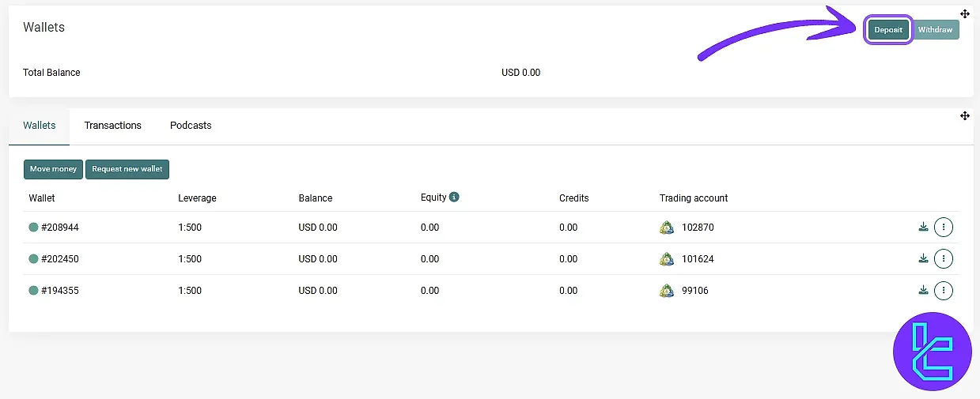
Task: Click the download icon for wallet #208944
Action: pos(922,228)
